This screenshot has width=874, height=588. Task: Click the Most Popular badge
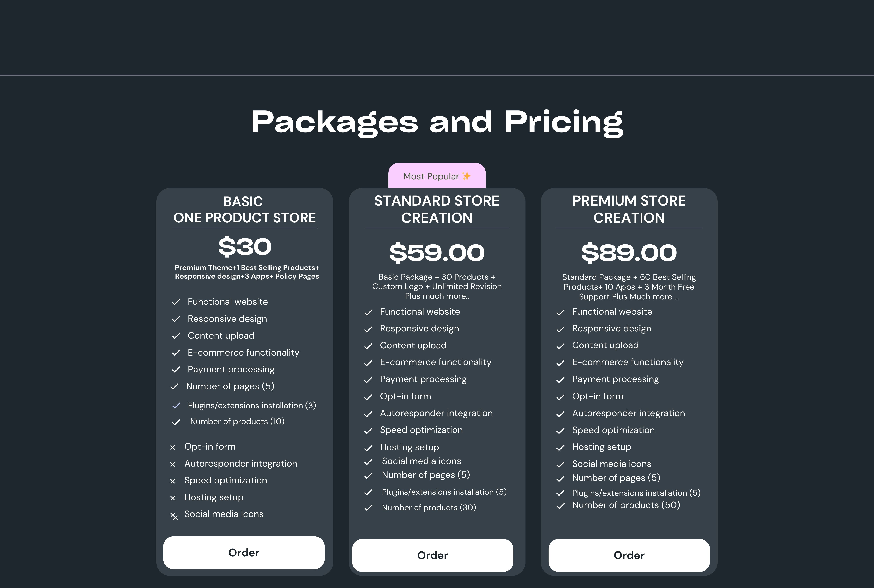point(436,176)
